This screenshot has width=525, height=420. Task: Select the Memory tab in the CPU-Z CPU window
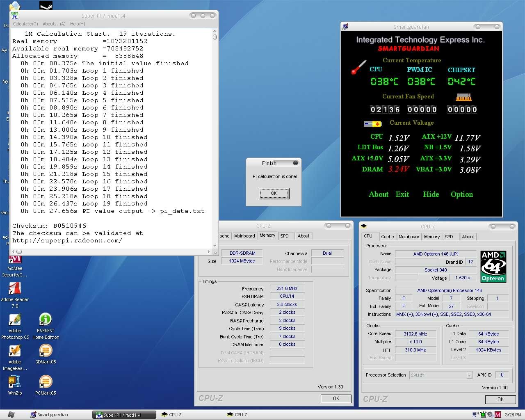(x=431, y=237)
